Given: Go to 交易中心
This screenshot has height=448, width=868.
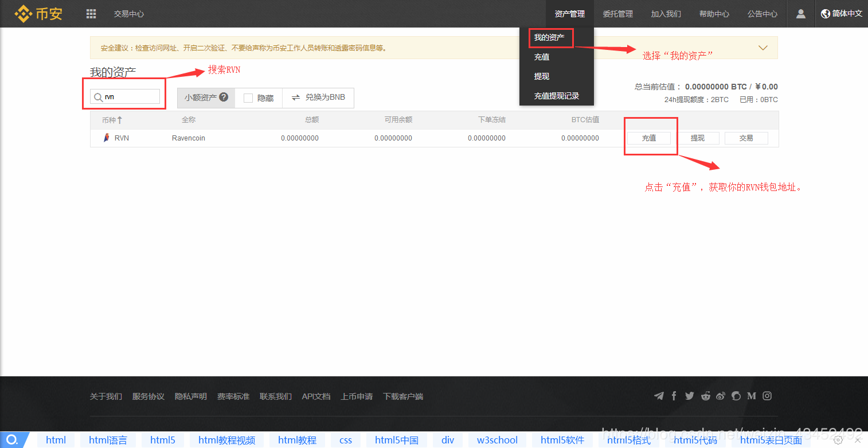Looking at the screenshot, I should pyautogui.click(x=129, y=14).
